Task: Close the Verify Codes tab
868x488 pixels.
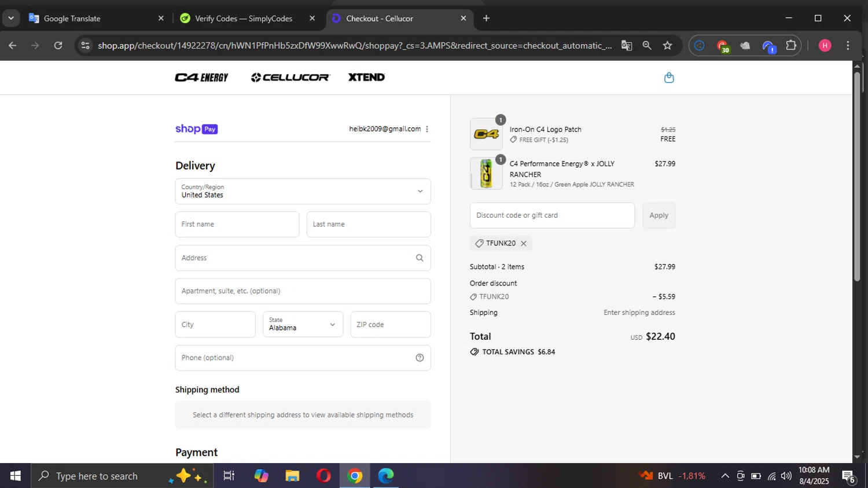Action: (x=312, y=19)
